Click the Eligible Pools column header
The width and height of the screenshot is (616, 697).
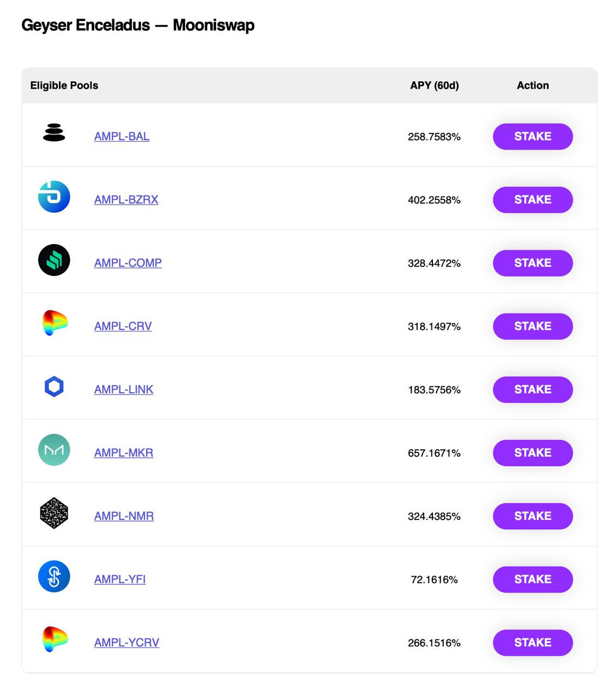point(64,85)
